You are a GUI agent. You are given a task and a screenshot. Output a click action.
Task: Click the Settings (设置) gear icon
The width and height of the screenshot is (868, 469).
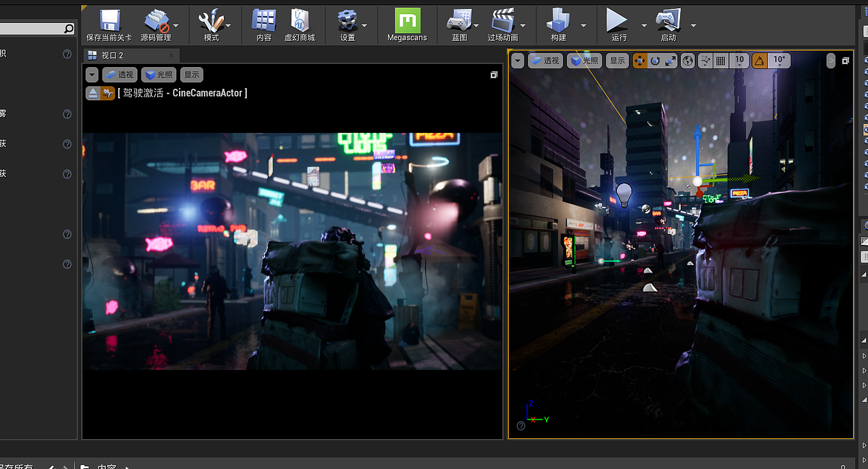coord(347,20)
